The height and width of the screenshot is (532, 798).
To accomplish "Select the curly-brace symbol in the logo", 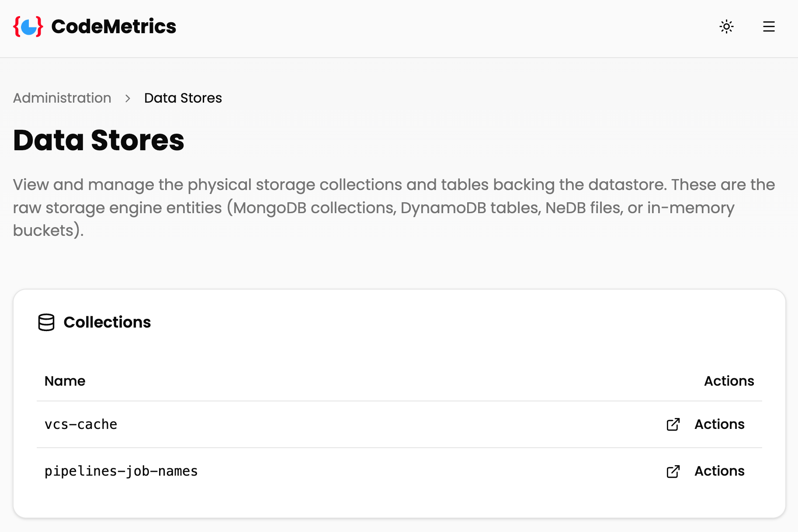I will [28, 27].
